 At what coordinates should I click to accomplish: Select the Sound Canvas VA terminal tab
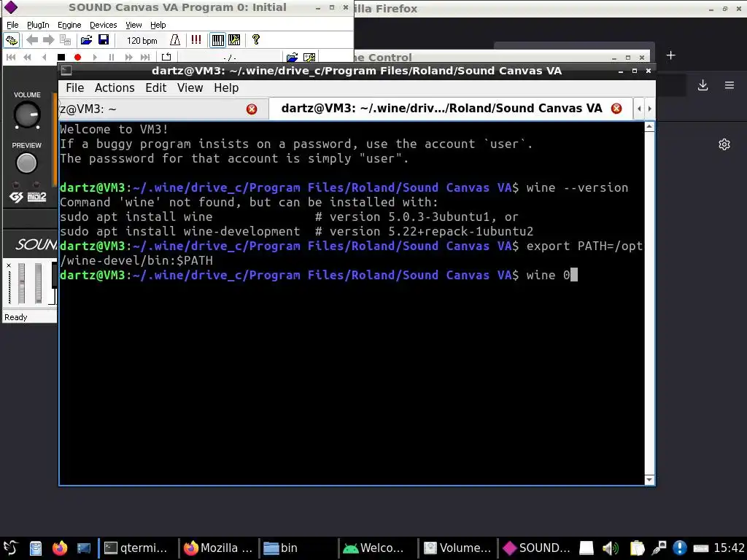coord(451,109)
